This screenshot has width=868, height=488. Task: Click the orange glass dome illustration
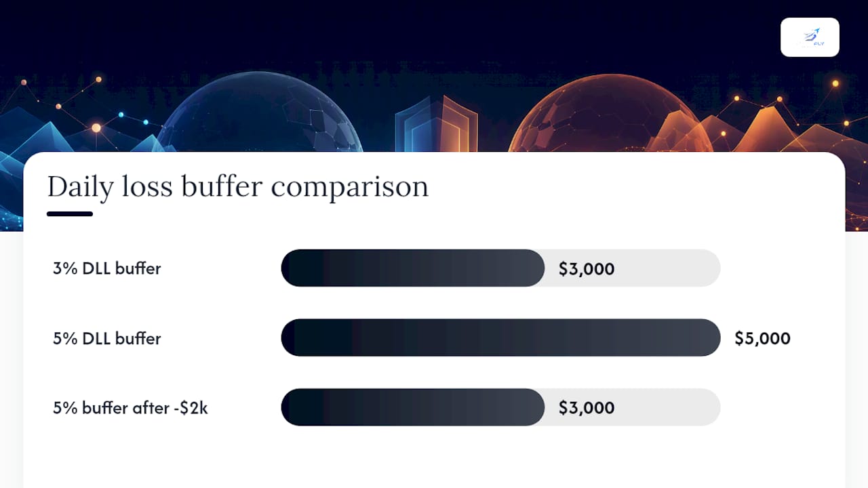(x=610, y=114)
